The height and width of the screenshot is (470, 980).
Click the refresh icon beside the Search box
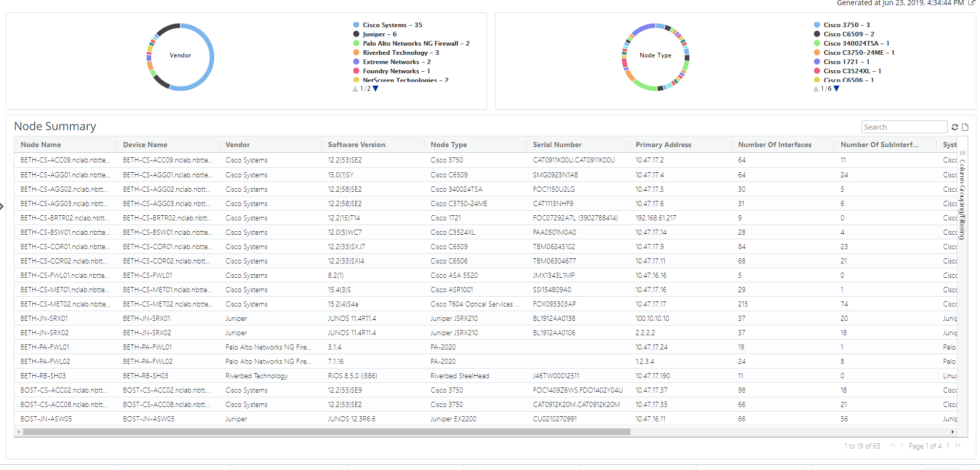[955, 127]
